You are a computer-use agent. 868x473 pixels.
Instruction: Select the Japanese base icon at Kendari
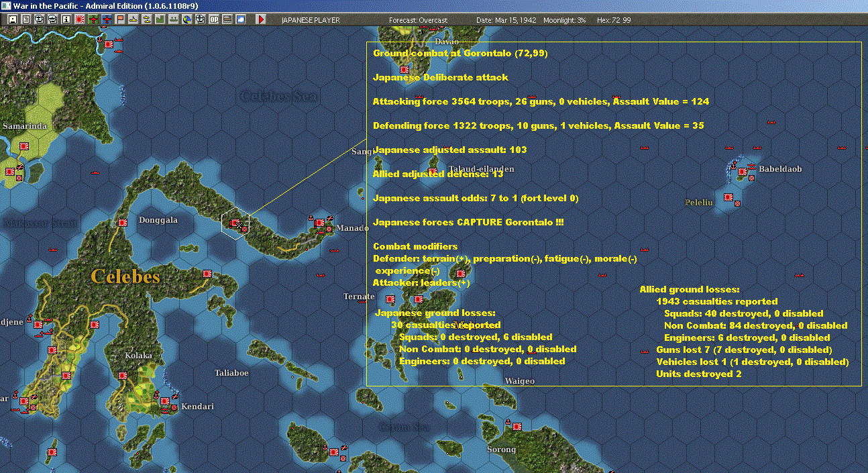click(165, 401)
